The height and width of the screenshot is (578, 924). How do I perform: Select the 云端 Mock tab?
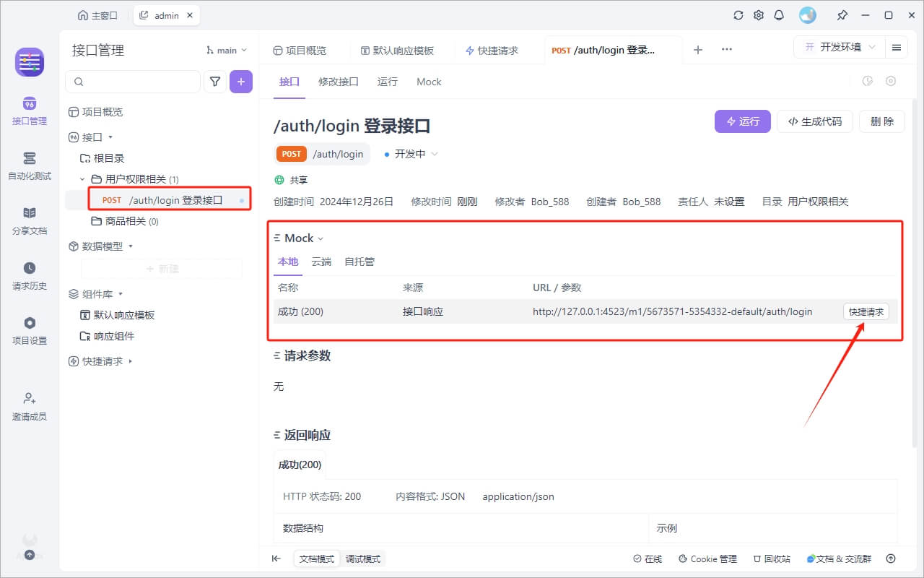(321, 262)
